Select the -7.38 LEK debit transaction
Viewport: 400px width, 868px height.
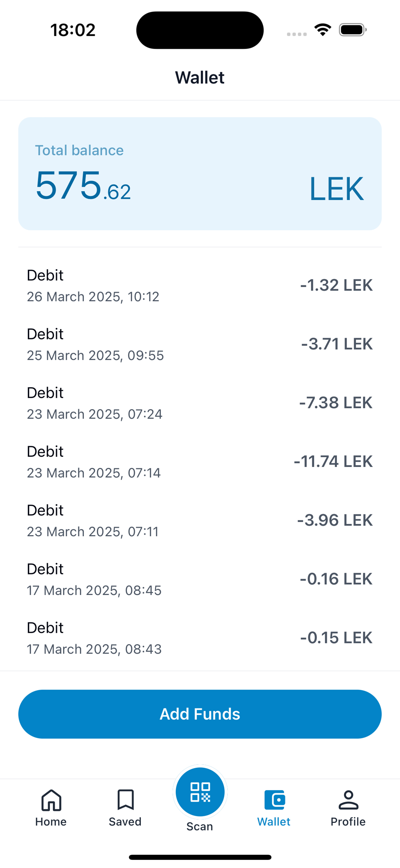point(200,403)
